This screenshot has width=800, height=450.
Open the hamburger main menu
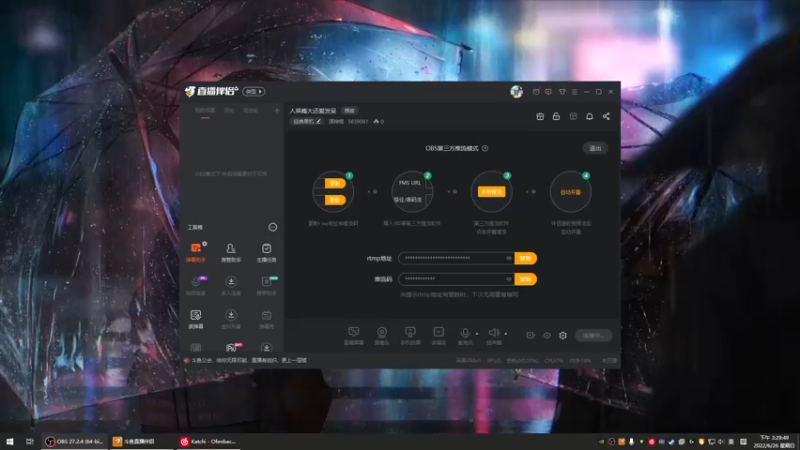[574, 92]
